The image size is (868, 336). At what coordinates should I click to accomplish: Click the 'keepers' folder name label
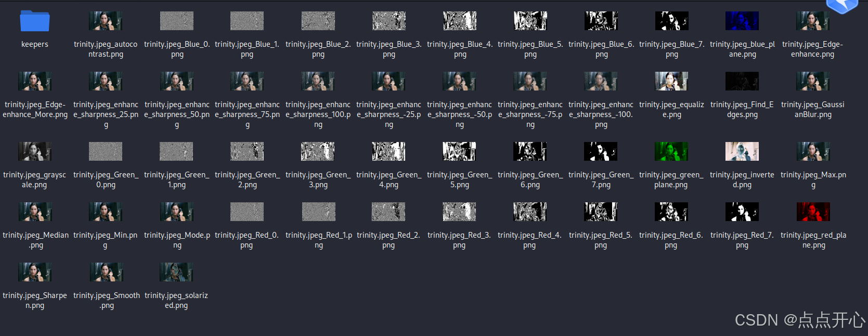pyautogui.click(x=35, y=44)
